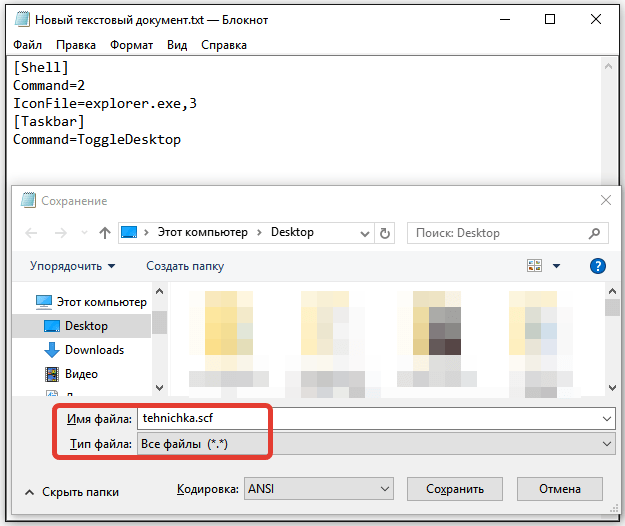This screenshot has width=625, height=526.
Task: Select Видео in the navigation tree
Action: [x=71, y=374]
